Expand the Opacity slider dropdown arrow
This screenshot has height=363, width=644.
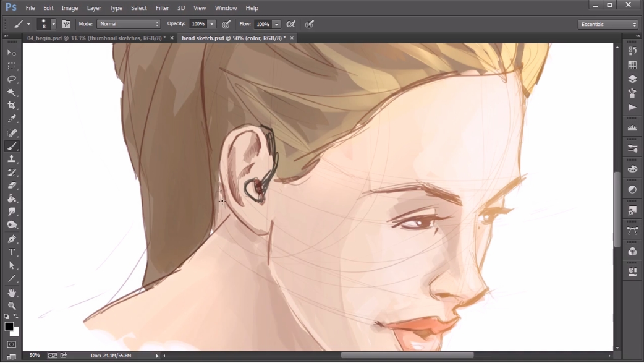(x=212, y=24)
